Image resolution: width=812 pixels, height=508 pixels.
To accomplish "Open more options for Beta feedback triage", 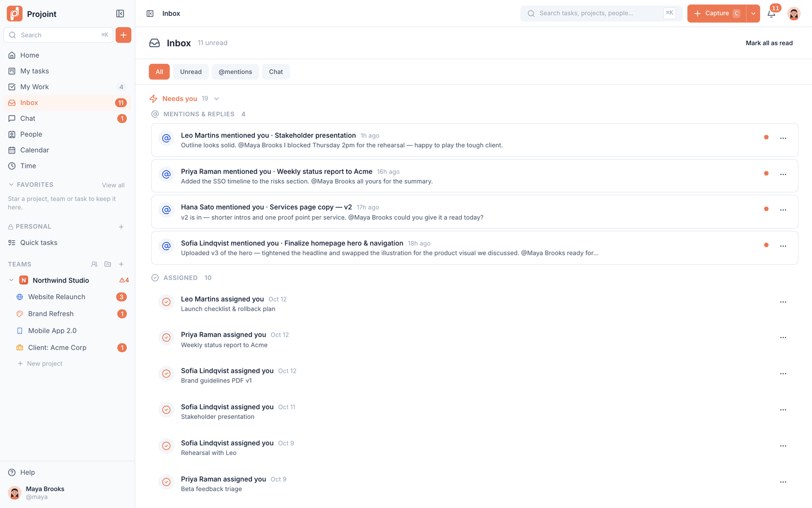I will [x=783, y=482].
